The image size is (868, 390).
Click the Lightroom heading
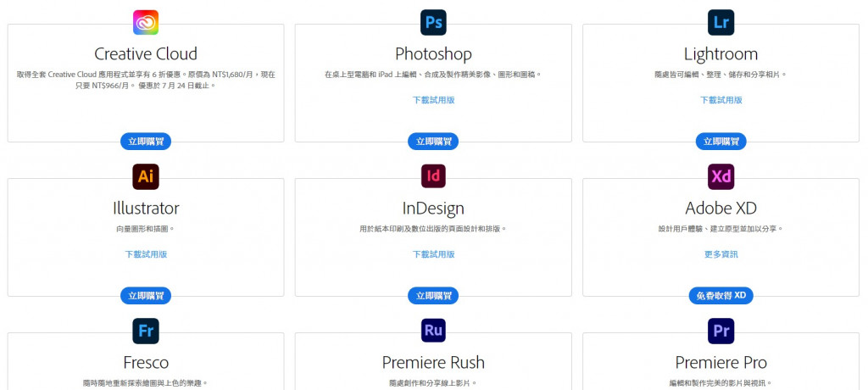721,53
